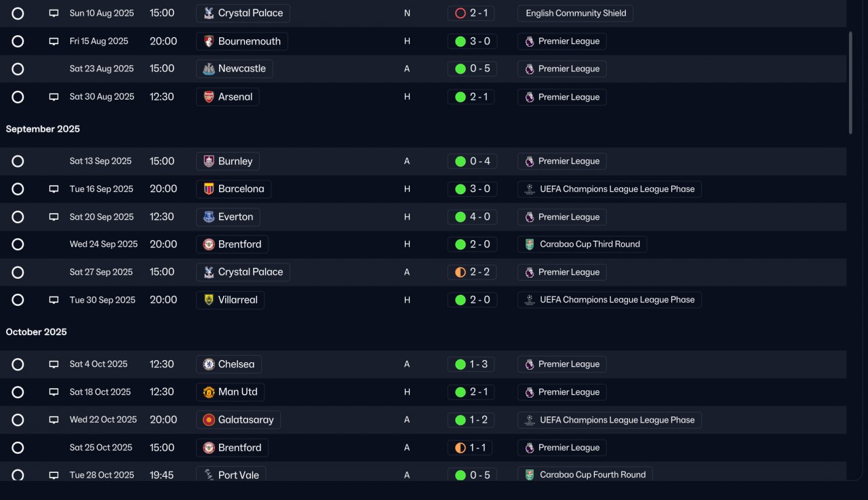Screen dimensions: 868x500
Task: Click the Crystal Palace crest in Community Shield row
Action: click(209, 13)
